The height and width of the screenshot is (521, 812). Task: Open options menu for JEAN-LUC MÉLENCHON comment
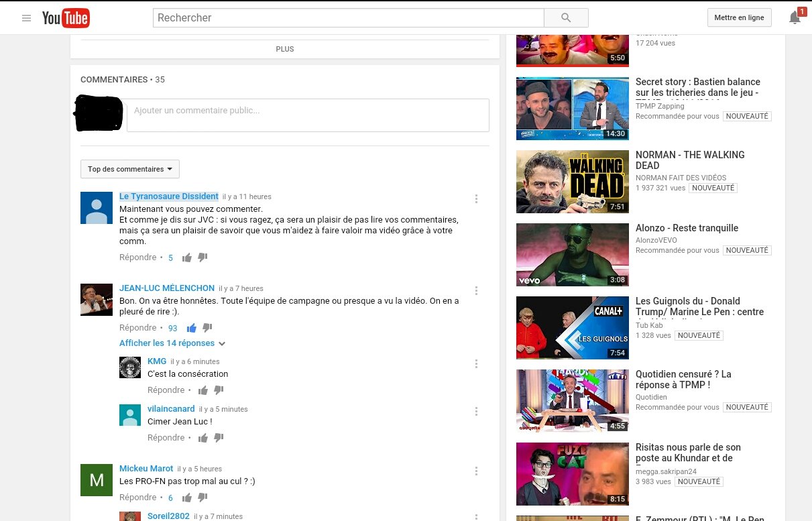point(476,290)
